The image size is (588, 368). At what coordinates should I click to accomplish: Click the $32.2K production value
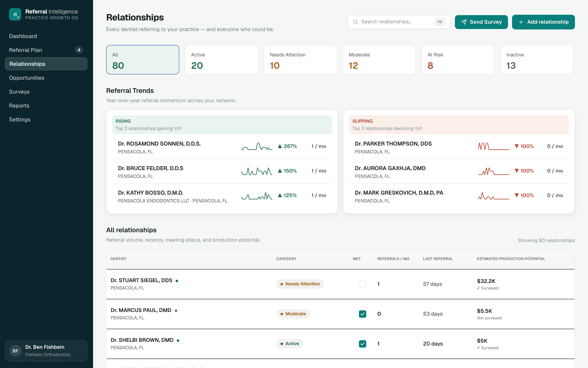486,281
